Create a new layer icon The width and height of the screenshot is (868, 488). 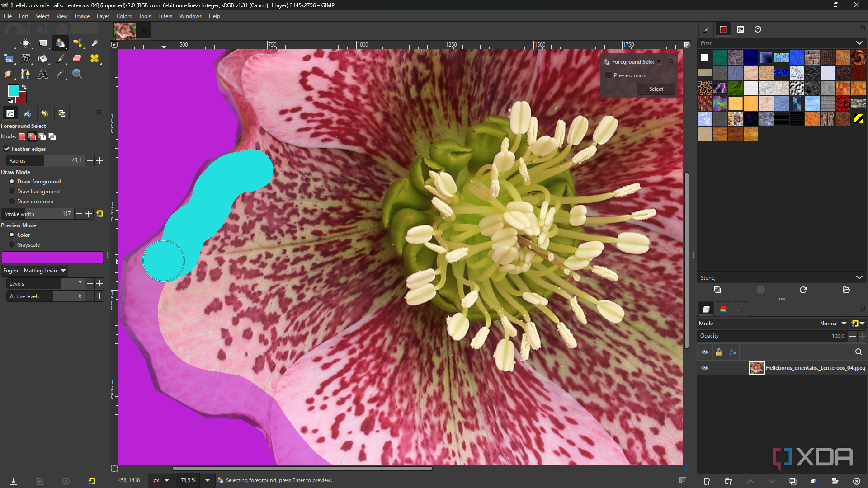[x=707, y=481]
